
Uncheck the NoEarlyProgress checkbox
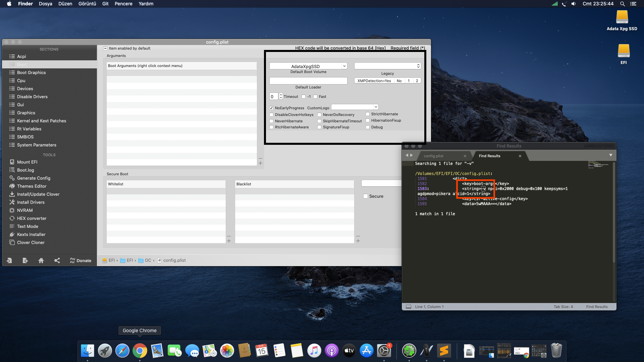point(271,108)
